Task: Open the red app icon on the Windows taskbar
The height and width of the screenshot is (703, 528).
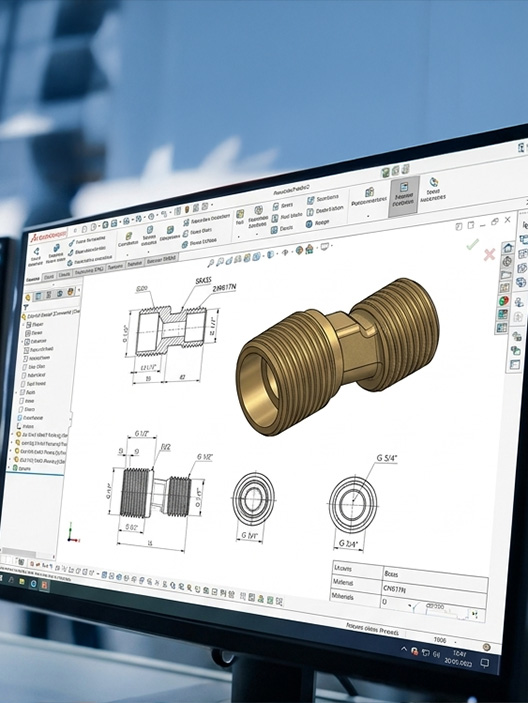Action: [x=44, y=585]
